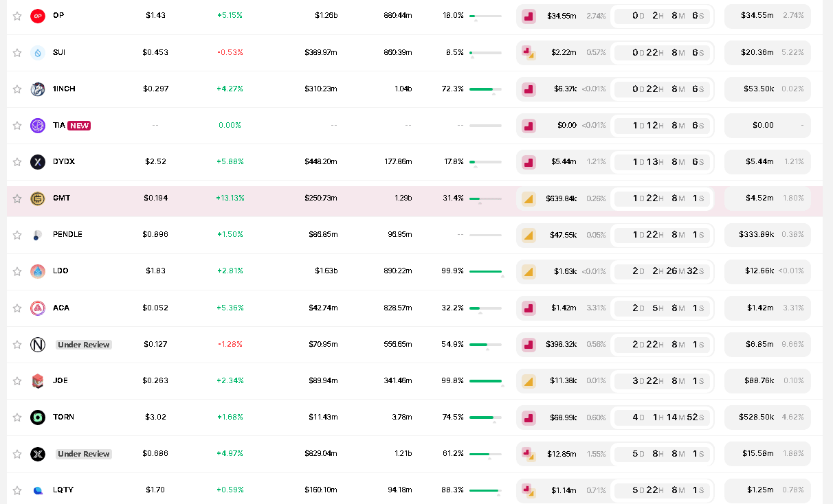This screenshot has height=504, width=833.
Task: Click the JOE token icon
Action: click(x=38, y=380)
